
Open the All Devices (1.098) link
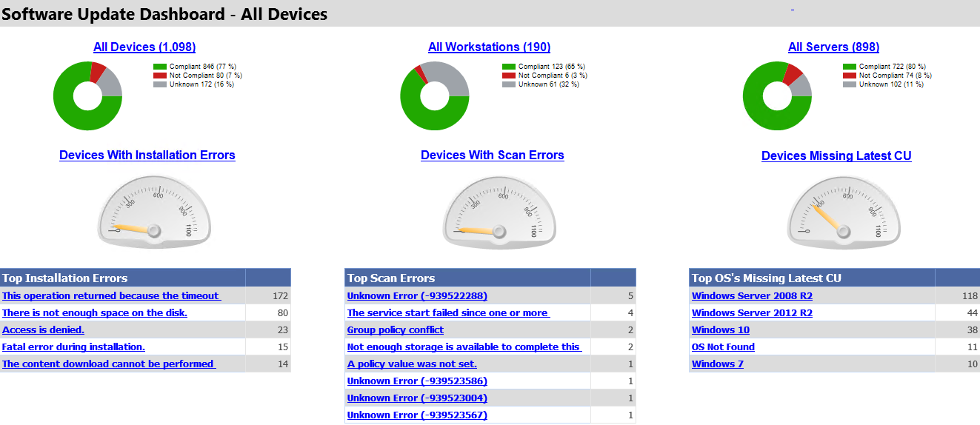pyautogui.click(x=144, y=47)
